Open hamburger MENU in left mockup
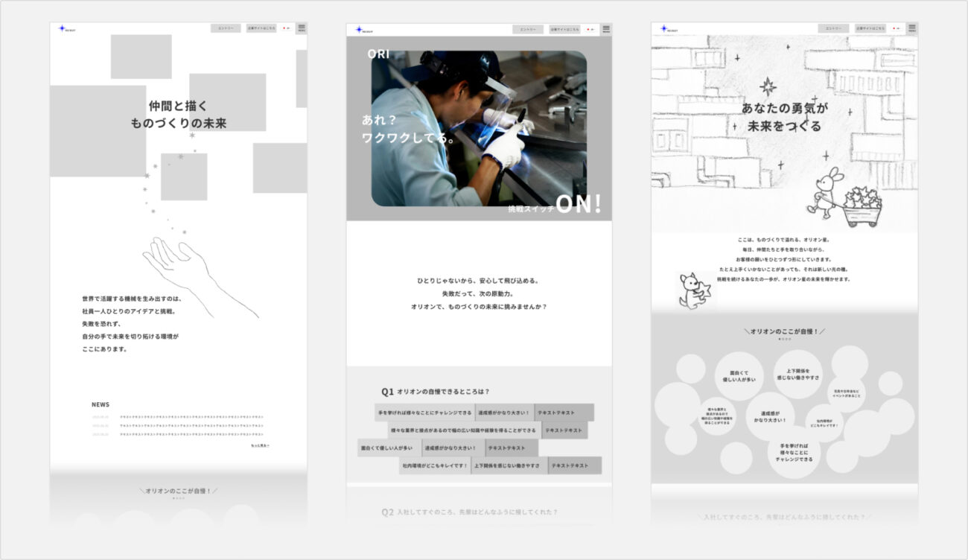 pos(302,28)
